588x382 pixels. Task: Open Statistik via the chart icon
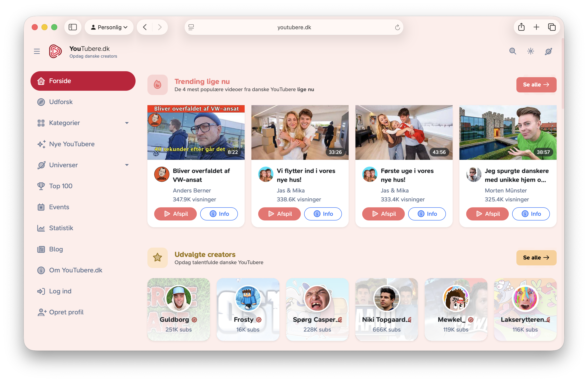pos(41,228)
